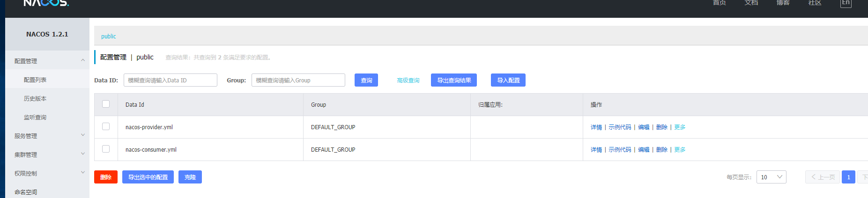This screenshot has height=198, width=868.
Task: Click the red 删除 button
Action: 106,177
